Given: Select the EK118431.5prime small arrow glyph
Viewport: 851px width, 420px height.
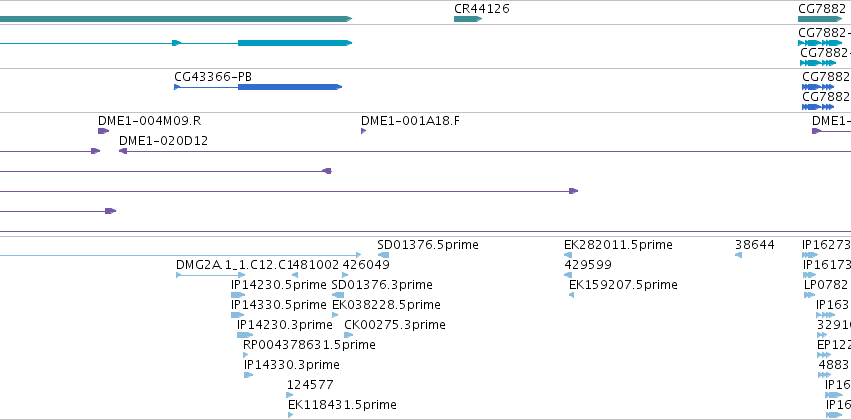Looking at the screenshot, I should click(290, 415).
